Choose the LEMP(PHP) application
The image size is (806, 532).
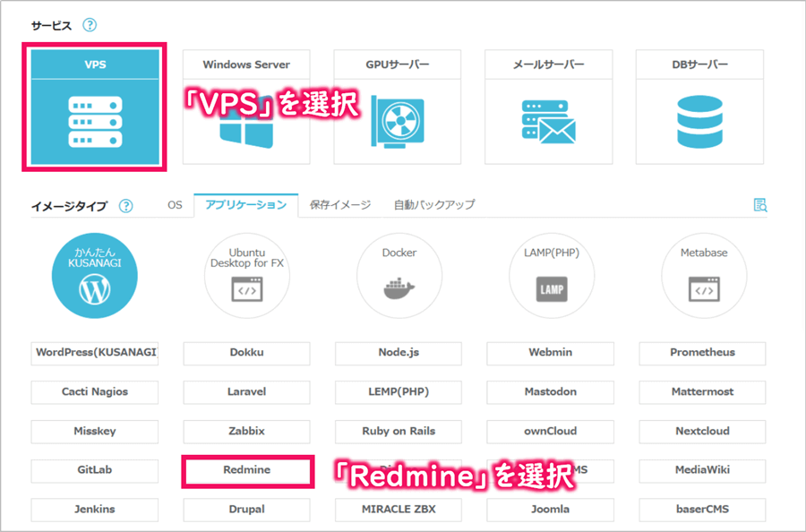tap(399, 392)
